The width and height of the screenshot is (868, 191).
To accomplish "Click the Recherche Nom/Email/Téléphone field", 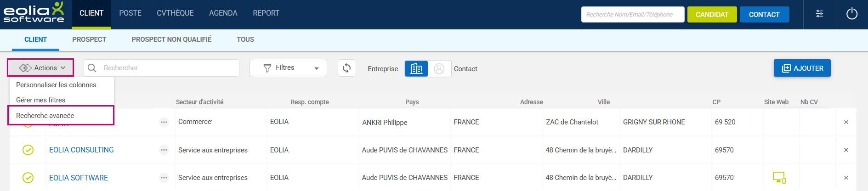I will click(632, 15).
